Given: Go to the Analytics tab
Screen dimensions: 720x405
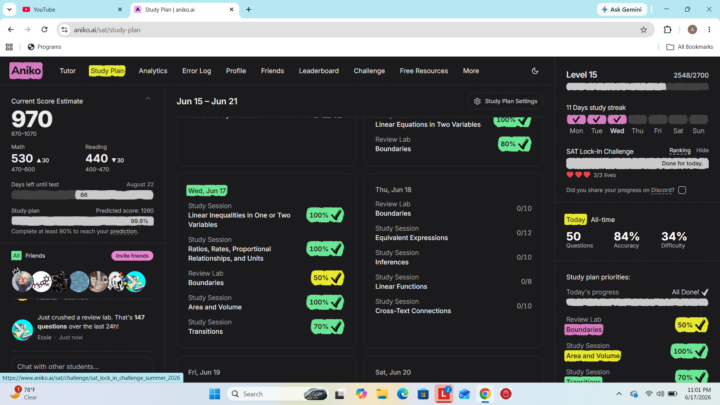Looking at the screenshot, I should (153, 71).
